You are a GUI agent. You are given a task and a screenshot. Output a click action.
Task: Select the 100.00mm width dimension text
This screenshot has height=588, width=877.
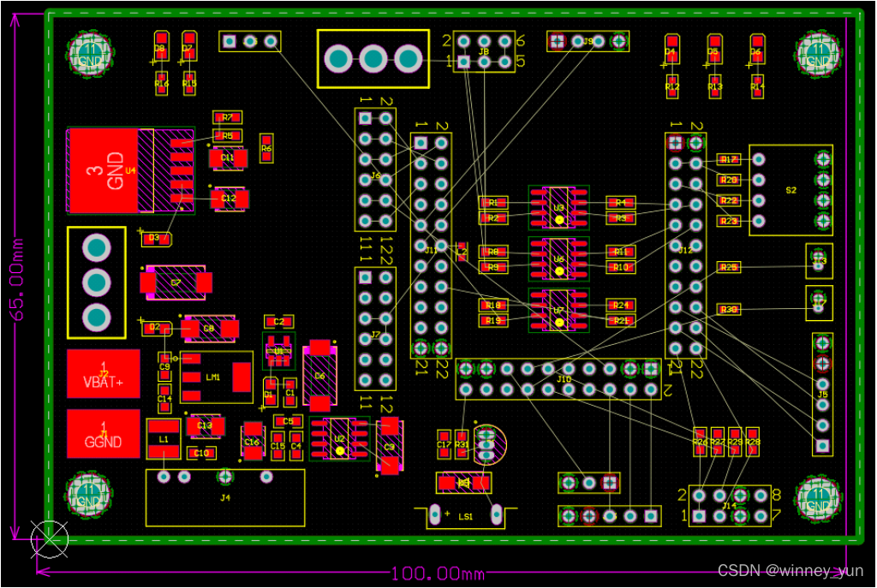[438, 573]
